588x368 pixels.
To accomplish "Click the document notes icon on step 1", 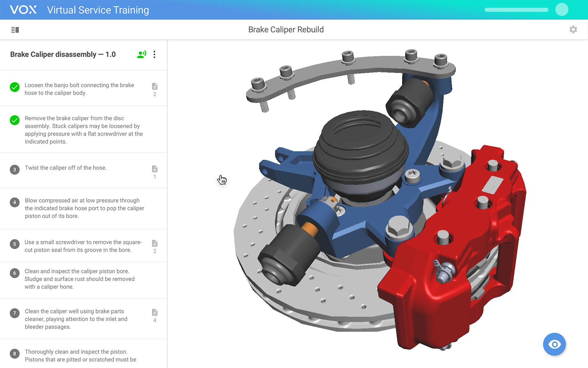I will coord(155,86).
